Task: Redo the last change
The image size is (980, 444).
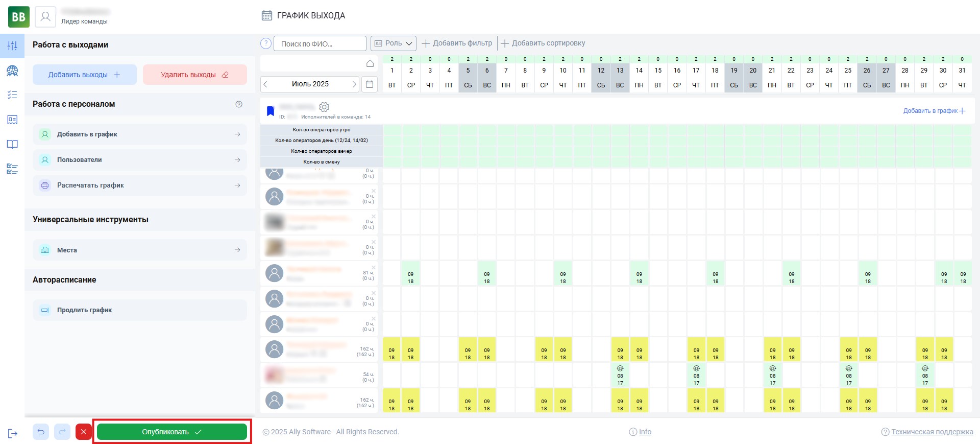Action: coord(62,432)
